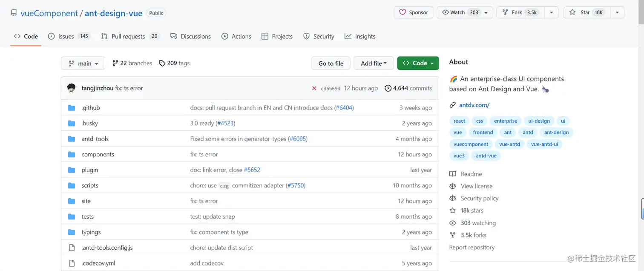Image resolution: width=644 pixels, height=271 pixels.
Task: Expand the Fork options caret
Action: 551,12
